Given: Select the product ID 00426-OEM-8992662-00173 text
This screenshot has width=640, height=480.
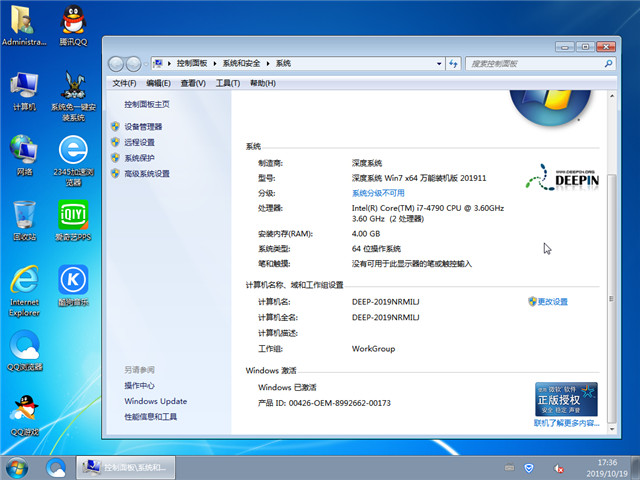Looking at the screenshot, I should click(340, 403).
